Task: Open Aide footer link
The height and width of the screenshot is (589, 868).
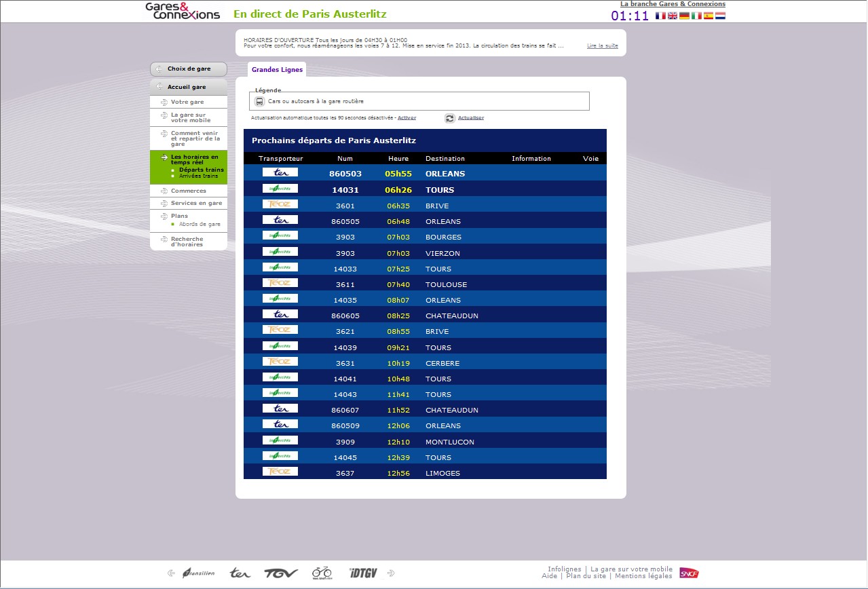Action: [x=550, y=576]
